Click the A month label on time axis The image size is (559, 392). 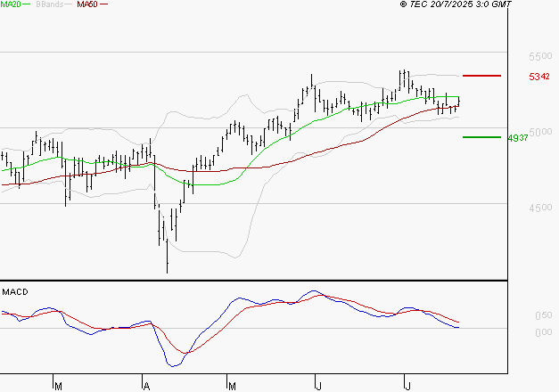click(146, 387)
